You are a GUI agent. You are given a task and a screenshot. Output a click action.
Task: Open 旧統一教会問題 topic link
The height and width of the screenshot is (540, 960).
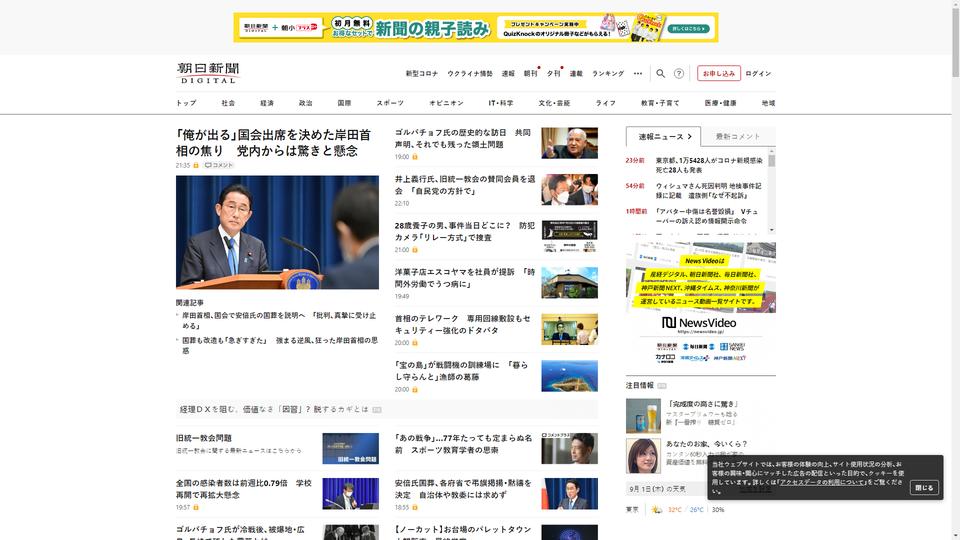204,438
